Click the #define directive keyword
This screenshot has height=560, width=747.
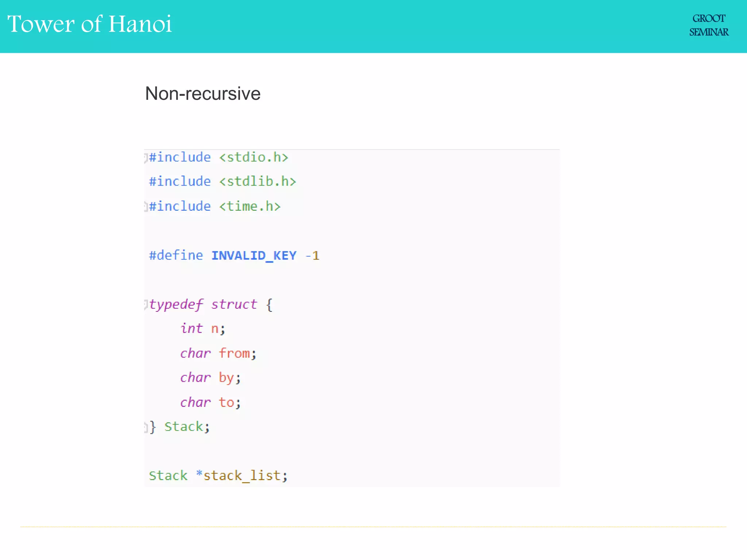[x=176, y=256]
